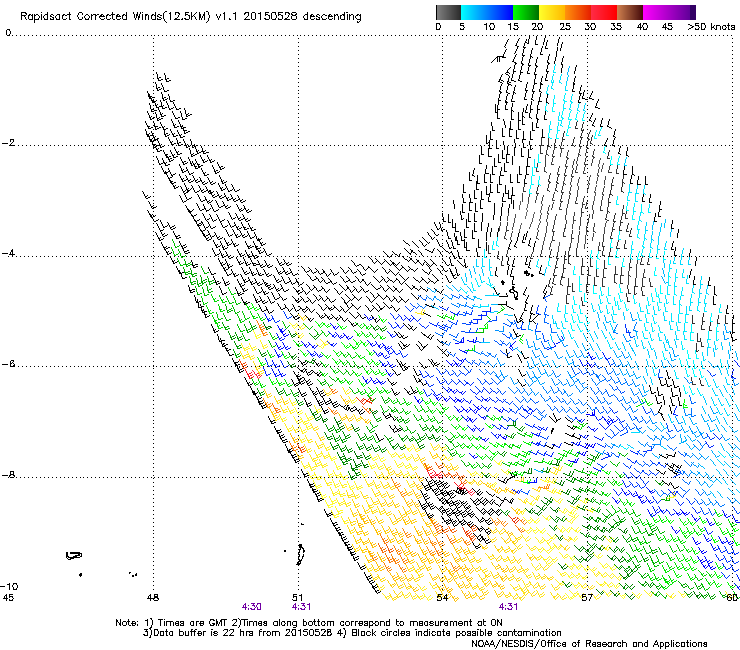740x650 pixels.
Task: Click the "40" label under the color legend
Action: (x=642, y=27)
